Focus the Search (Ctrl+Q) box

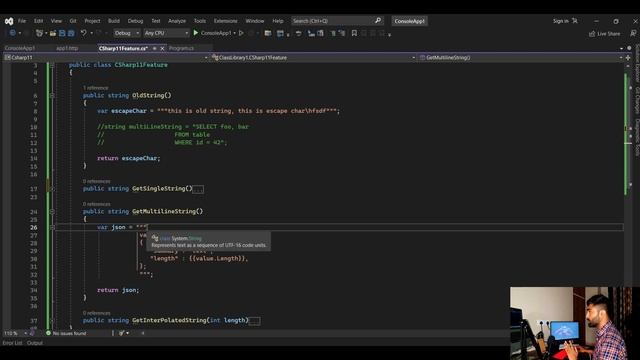(337, 21)
